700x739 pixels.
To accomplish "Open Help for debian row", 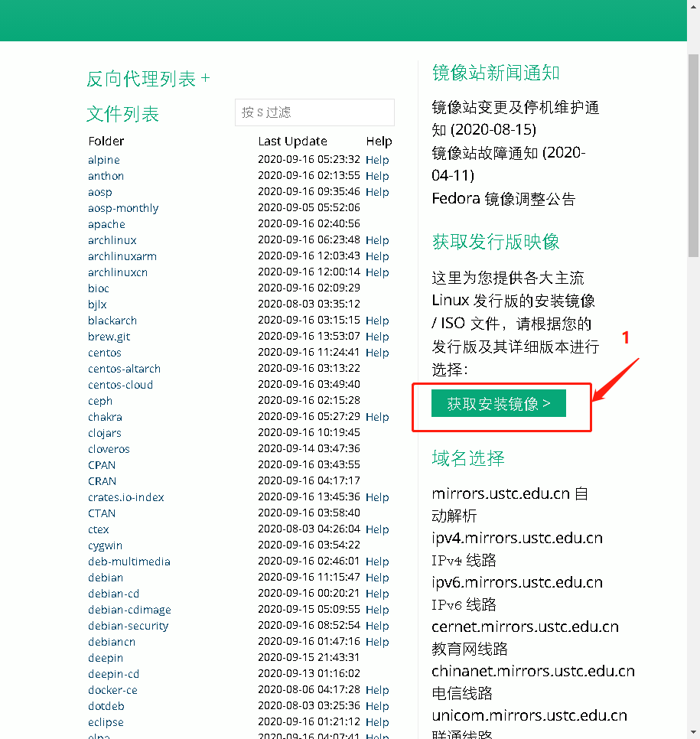I will (x=377, y=578).
